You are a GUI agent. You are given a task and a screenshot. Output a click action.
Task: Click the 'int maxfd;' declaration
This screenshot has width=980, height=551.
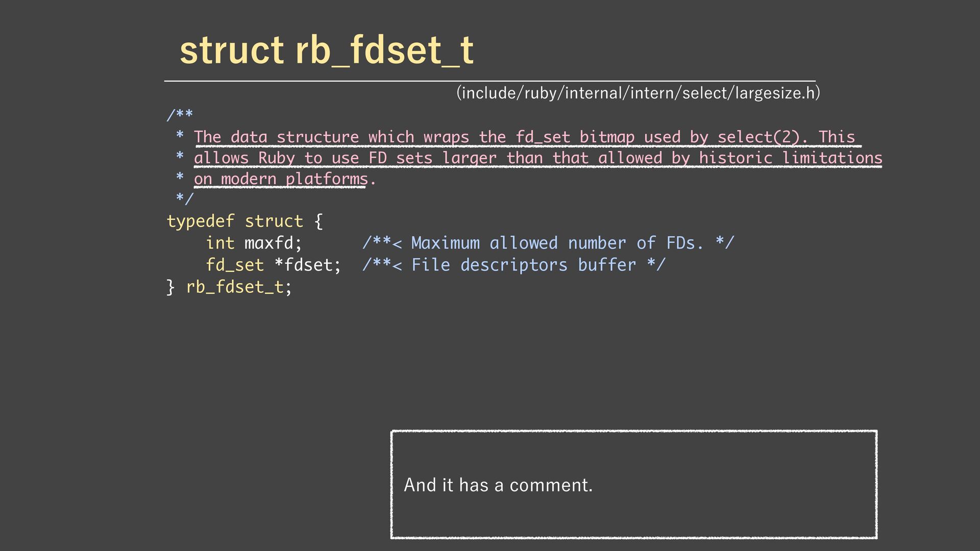(x=254, y=243)
